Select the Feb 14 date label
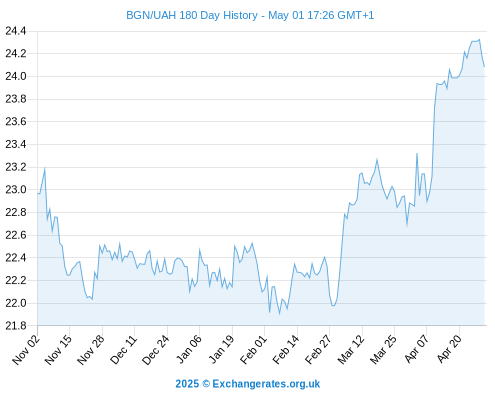Viewport: 495px width, 400px height. click(286, 349)
